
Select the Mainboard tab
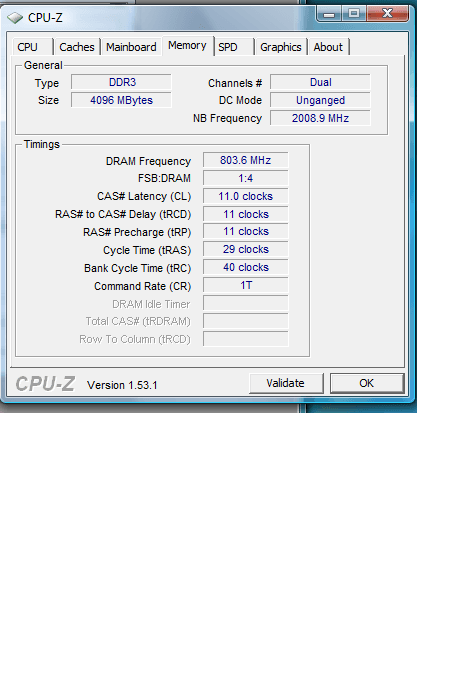pos(131,47)
